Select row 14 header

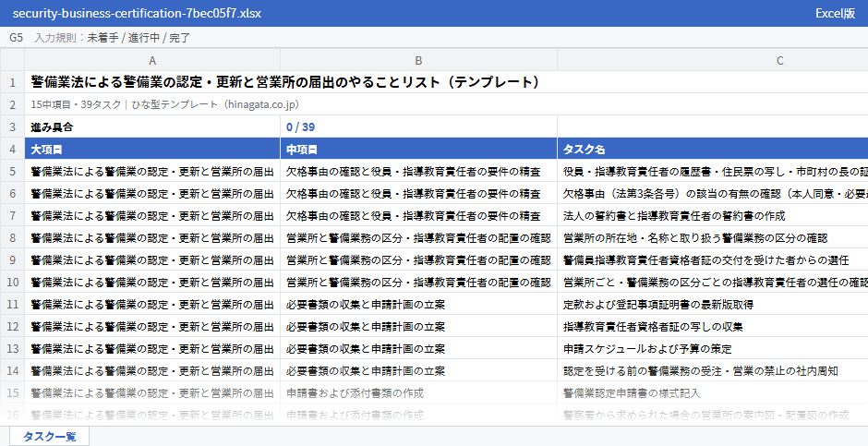12,370
